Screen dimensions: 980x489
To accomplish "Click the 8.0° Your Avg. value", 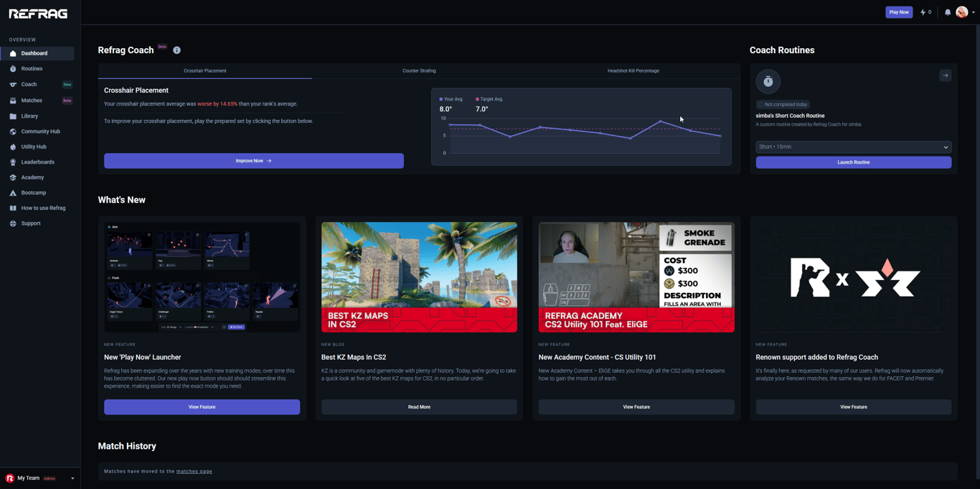I will coord(446,109).
